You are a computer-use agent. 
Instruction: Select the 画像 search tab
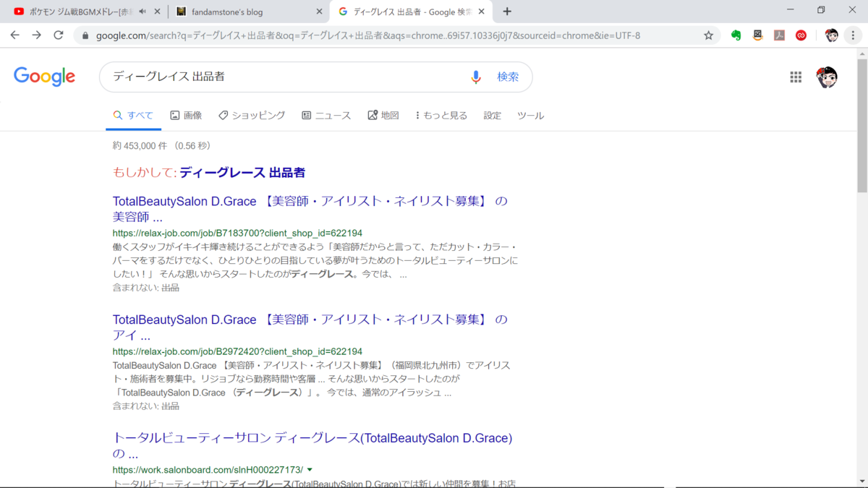tap(186, 116)
